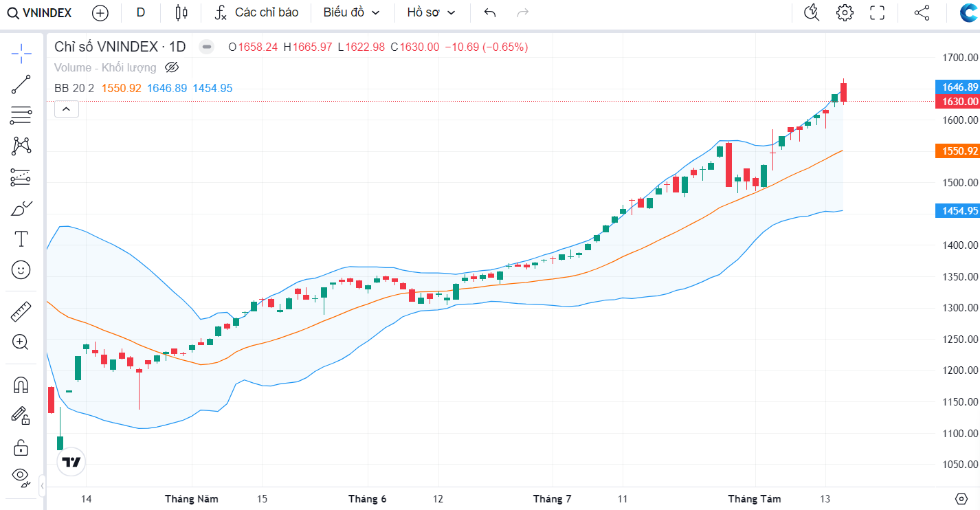Image resolution: width=980 pixels, height=510 pixels.
Task: Click the TradingView logo
Action: tap(71, 462)
